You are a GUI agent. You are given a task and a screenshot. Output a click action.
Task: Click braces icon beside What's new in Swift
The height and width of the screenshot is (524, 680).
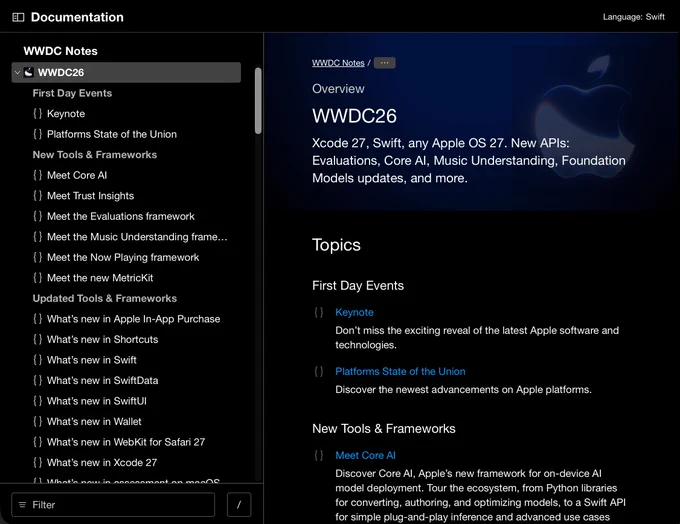pos(38,360)
